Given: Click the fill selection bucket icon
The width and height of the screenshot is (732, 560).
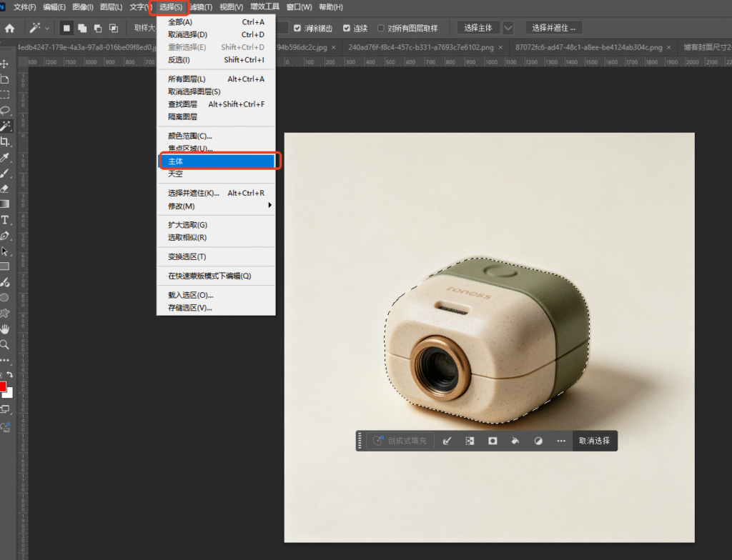Looking at the screenshot, I should [x=515, y=441].
